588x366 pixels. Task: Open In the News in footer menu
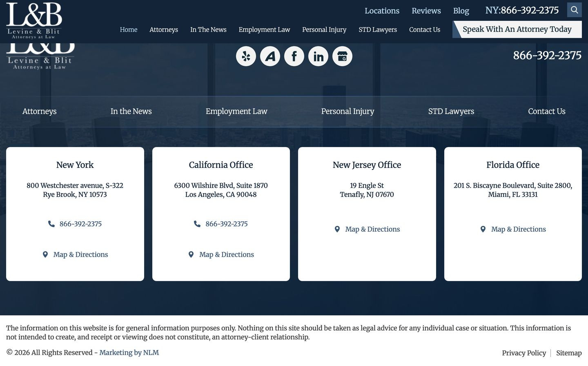pyautogui.click(x=131, y=111)
